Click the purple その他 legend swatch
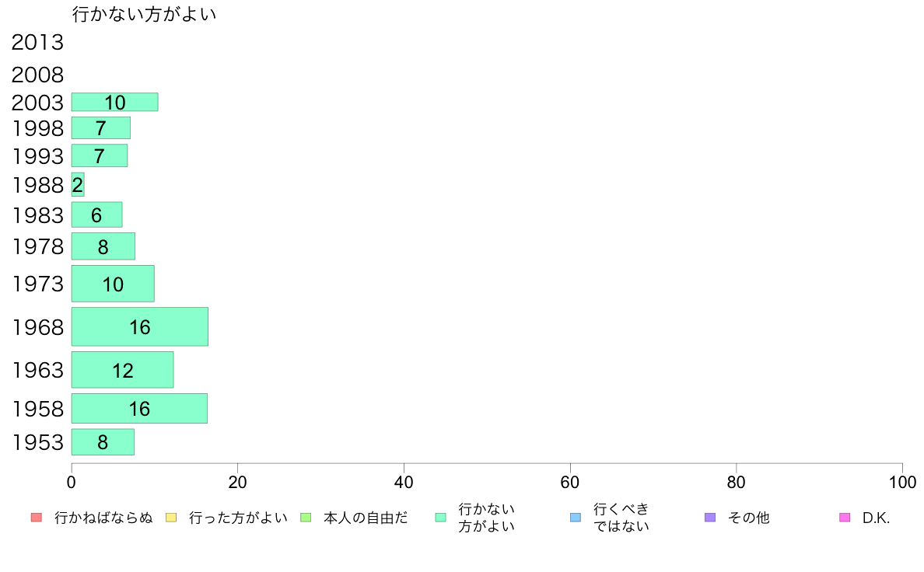Viewport: 924px width, 572px height. coord(710,518)
